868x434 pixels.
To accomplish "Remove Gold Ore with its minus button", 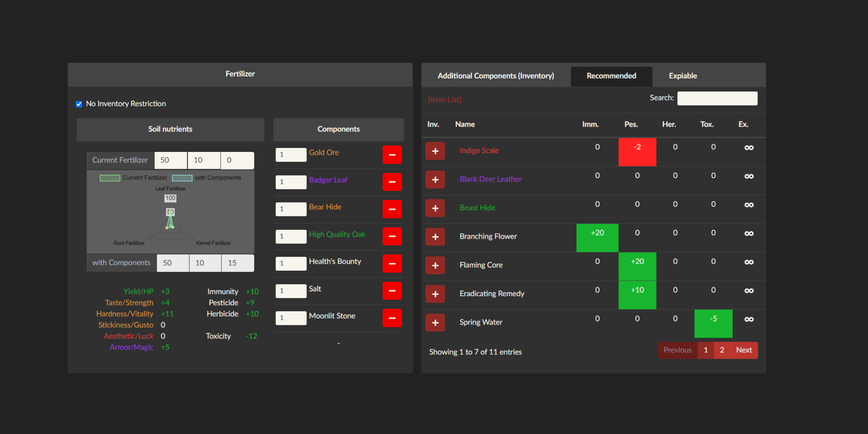I will [392, 155].
